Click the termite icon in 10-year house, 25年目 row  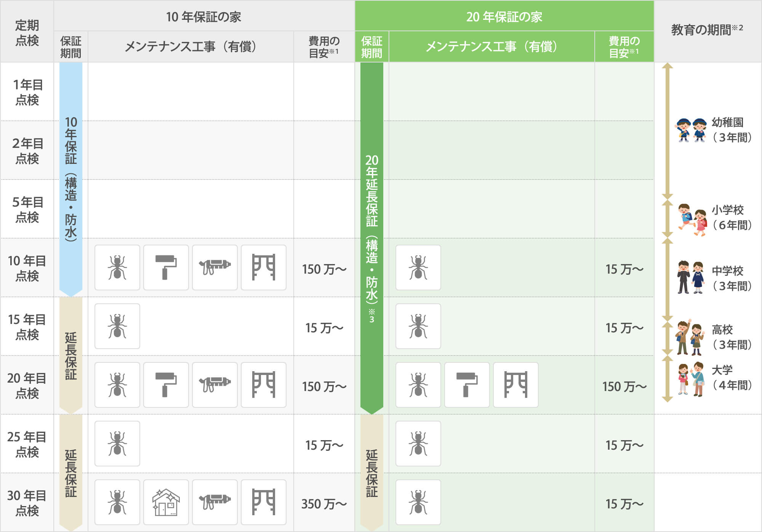click(x=117, y=444)
